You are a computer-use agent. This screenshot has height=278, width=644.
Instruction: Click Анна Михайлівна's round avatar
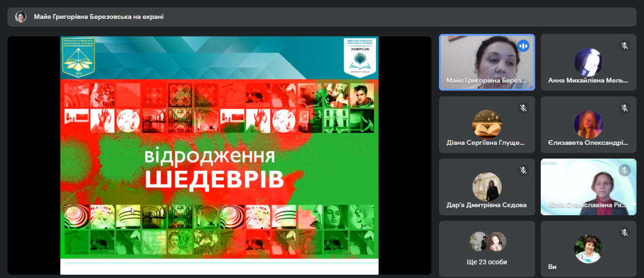coord(589,62)
